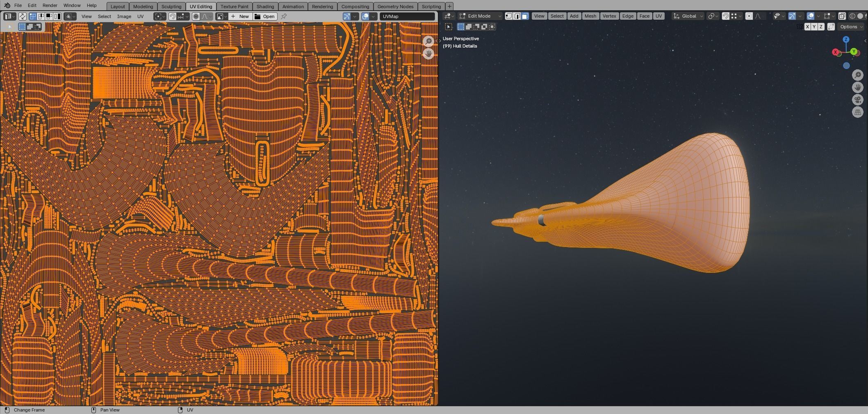Toggle X-ray view
The width and height of the screenshot is (868, 414).
(x=842, y=16)
